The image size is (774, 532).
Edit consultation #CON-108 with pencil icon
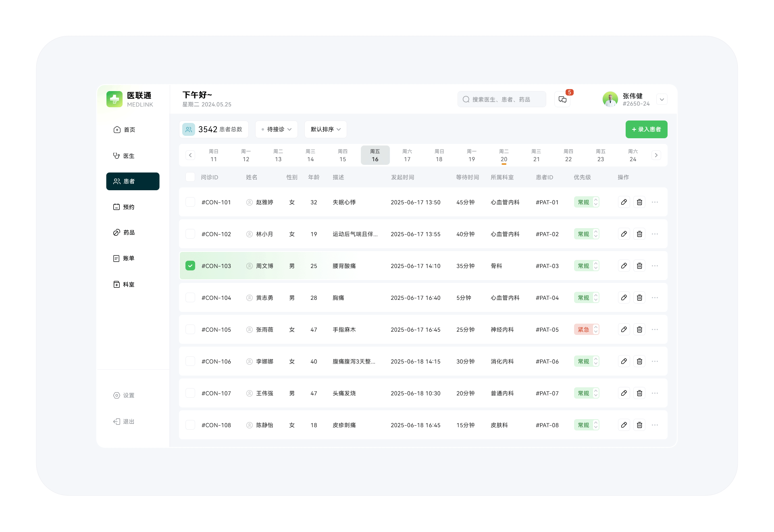(624, 425)
